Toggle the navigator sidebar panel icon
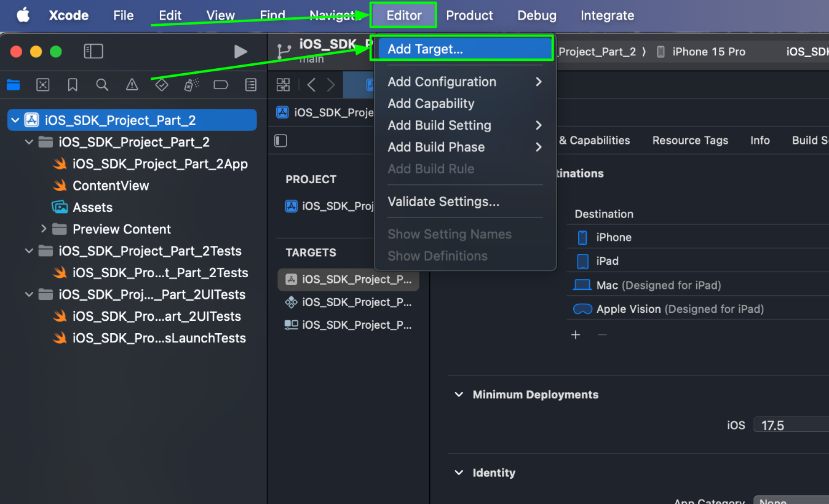This screenshot has width=829, height=504. [x=93, y=52]
